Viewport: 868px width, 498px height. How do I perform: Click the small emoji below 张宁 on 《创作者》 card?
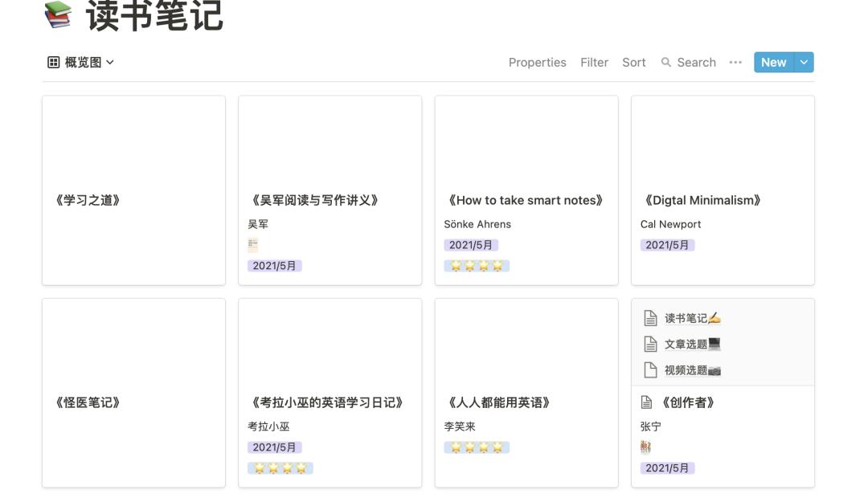(x=646, y=446)
